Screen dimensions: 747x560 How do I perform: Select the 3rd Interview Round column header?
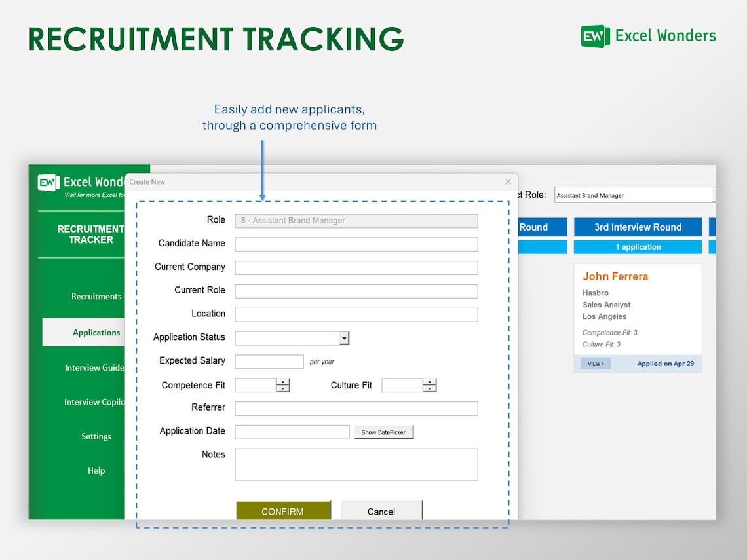click(x=637, y=227)
